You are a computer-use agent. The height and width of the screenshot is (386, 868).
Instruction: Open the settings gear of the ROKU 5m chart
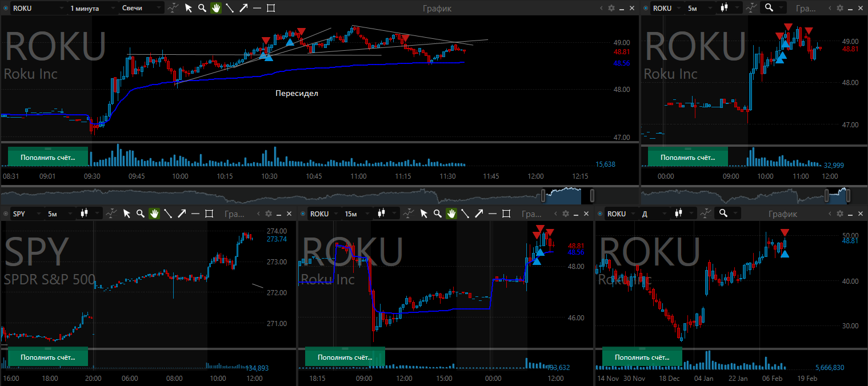click(840, 8)
